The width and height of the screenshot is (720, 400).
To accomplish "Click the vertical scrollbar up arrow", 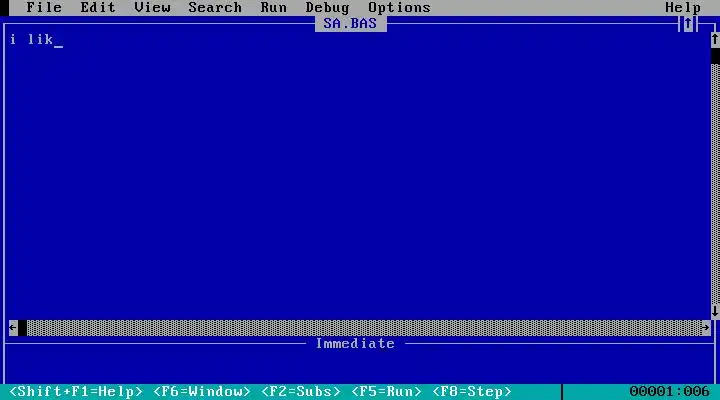I will 715,40.
